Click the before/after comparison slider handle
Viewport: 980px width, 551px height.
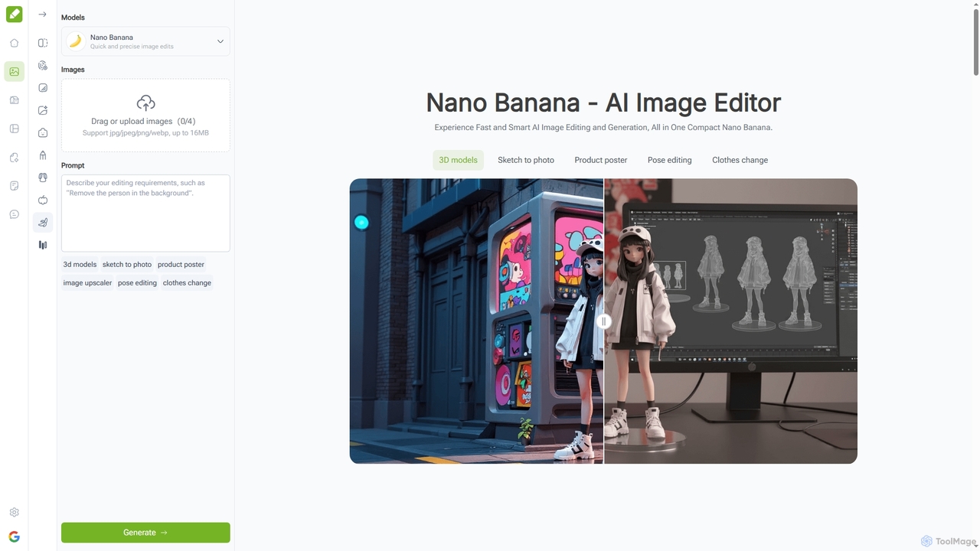(603, 321)
